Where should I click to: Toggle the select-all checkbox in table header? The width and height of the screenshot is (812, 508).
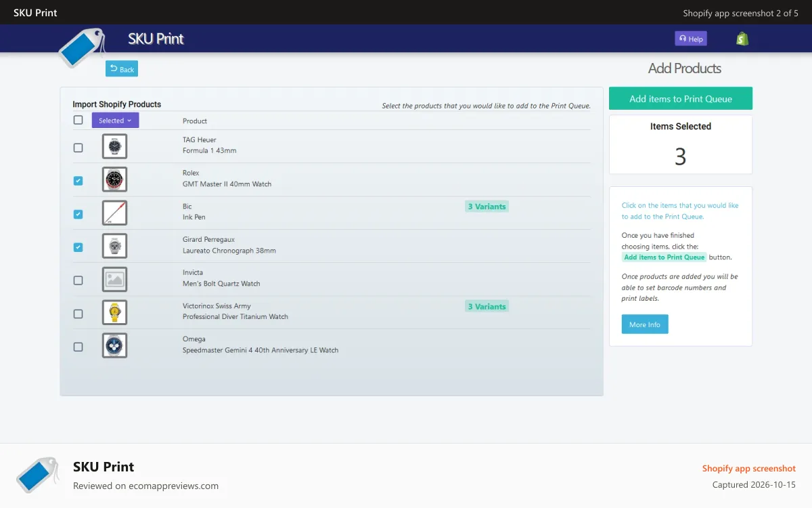78,120
